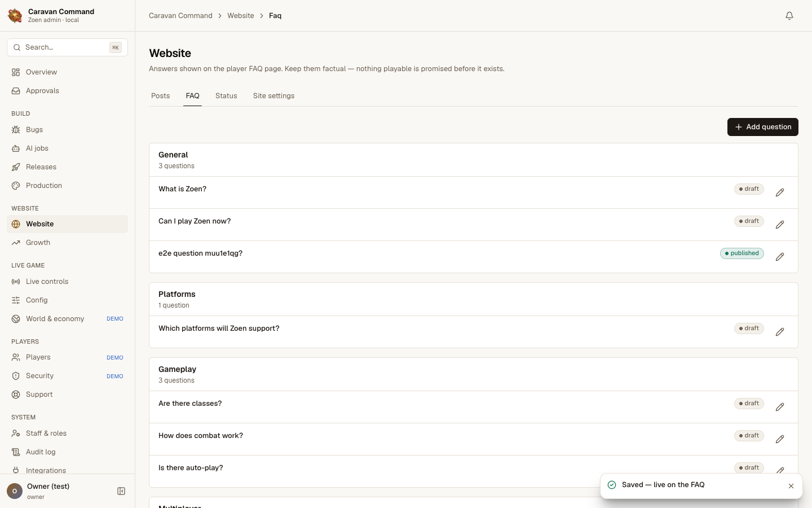
Task: Open AI jobs in the sidebar
Action: point(67,148)
